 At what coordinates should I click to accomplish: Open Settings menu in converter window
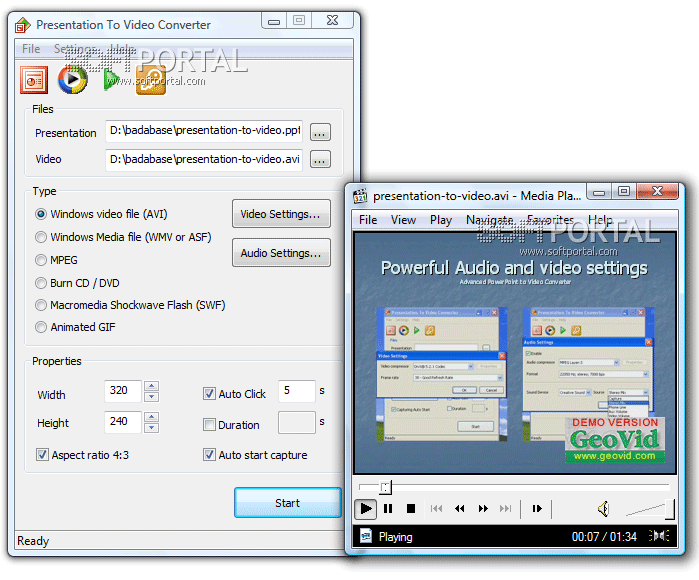[x=74, y=49]
